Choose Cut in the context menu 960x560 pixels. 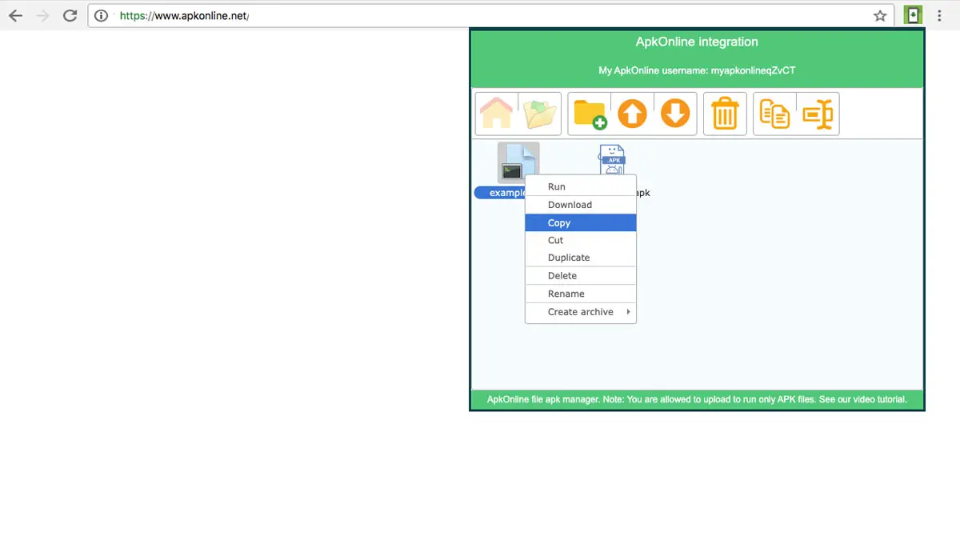point(555,240)
